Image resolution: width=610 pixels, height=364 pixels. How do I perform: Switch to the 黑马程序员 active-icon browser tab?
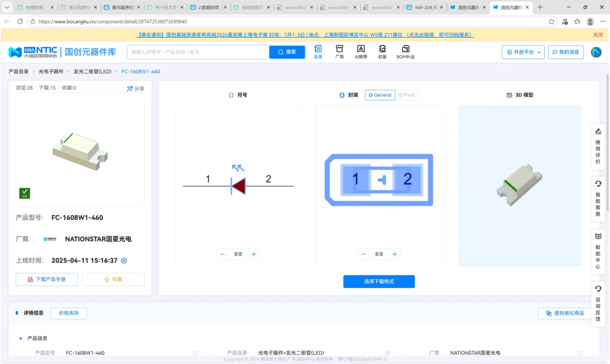pos(122,7)
